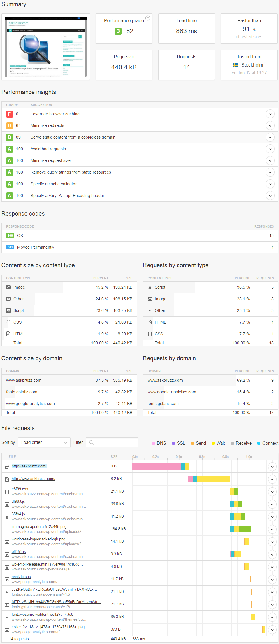Click the yellow wait bar for http://www.askbruzz.com/

[x=213, y=479]
